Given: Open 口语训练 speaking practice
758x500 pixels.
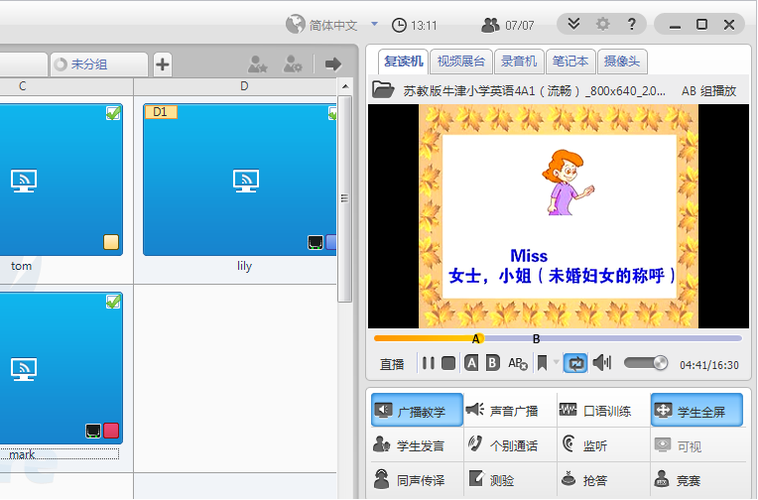Looking at the screenshot, I should pos(596,411).
